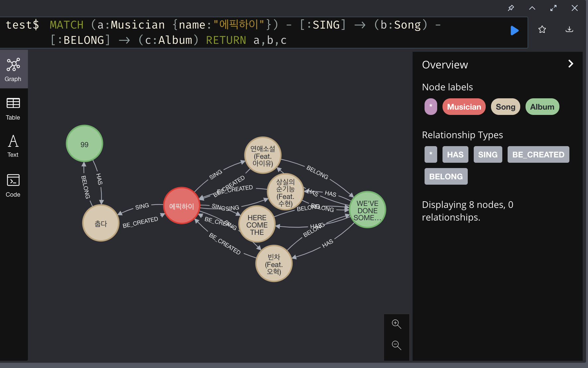Select the song node 상실의 순기능

(x=286, y=192)
